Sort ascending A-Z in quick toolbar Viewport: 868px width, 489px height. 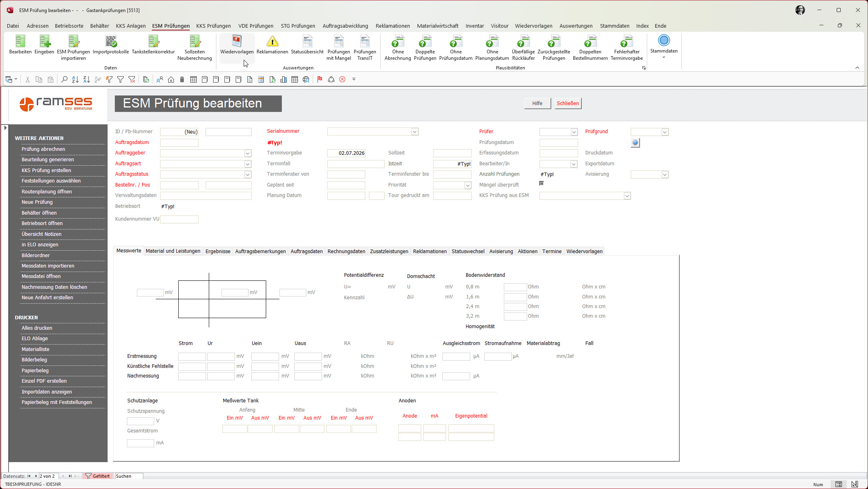coord(75,79)
